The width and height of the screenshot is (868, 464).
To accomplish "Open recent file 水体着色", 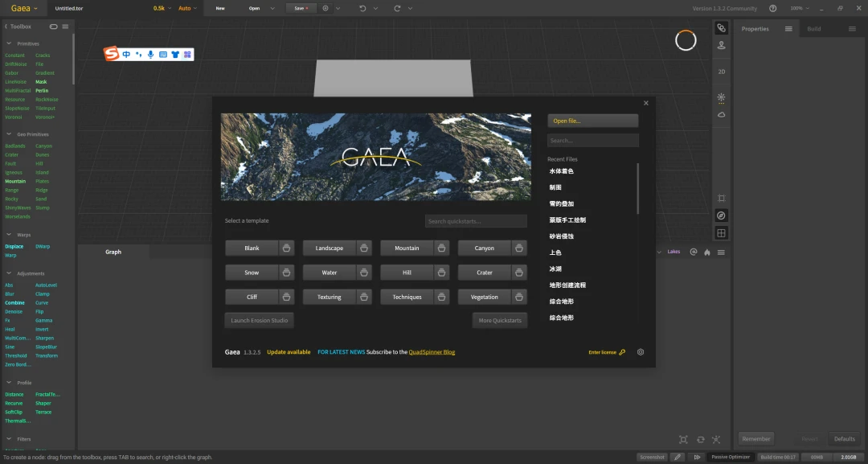I will pos(561,171).
